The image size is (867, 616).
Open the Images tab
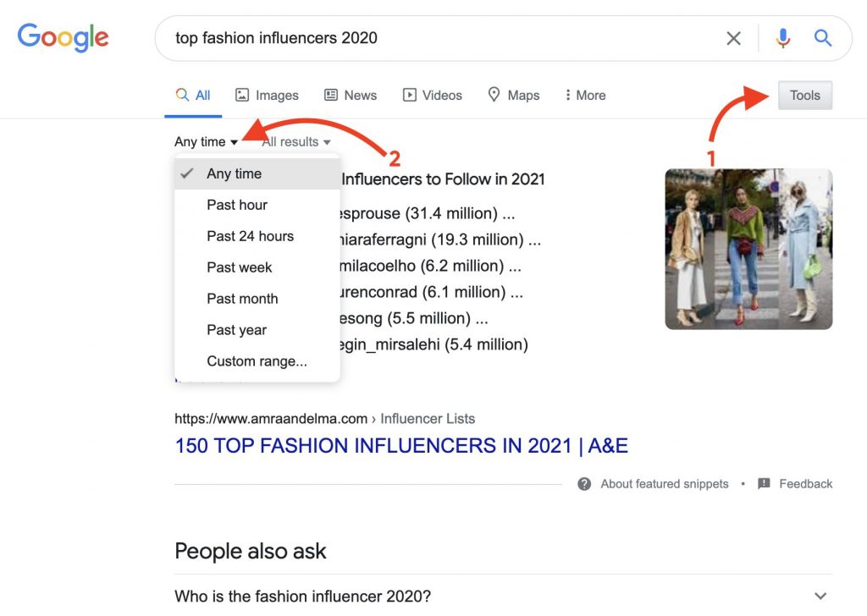[x=267, y=96]
